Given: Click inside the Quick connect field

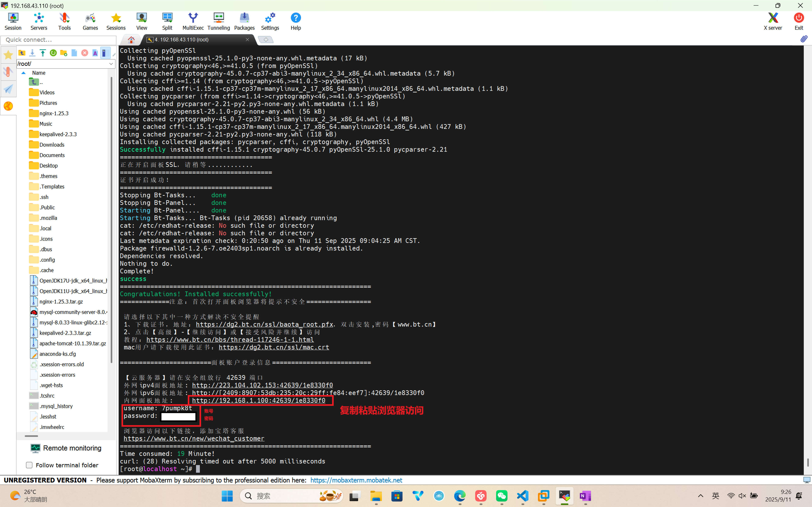Looking at the screenshot, I should pyautogui.click(x=59, y=40).
